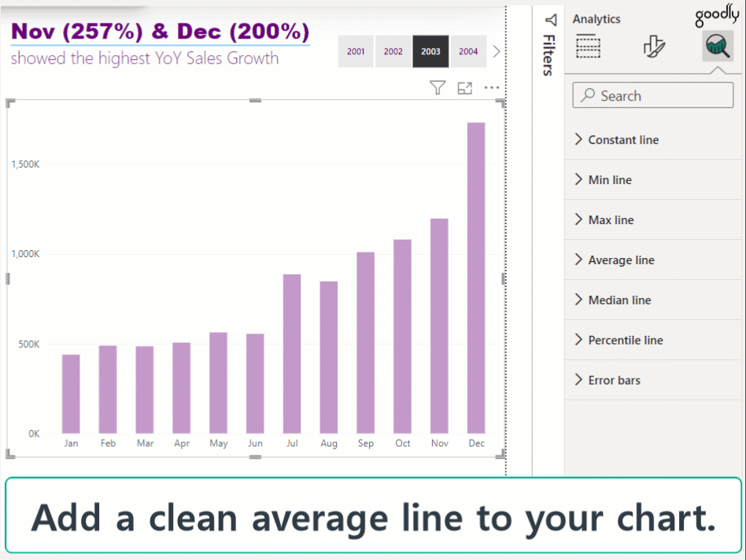Select year 2001 in slicer
Image resolution: width=746 pixels, height=560 pixels.
coord(356,52)
